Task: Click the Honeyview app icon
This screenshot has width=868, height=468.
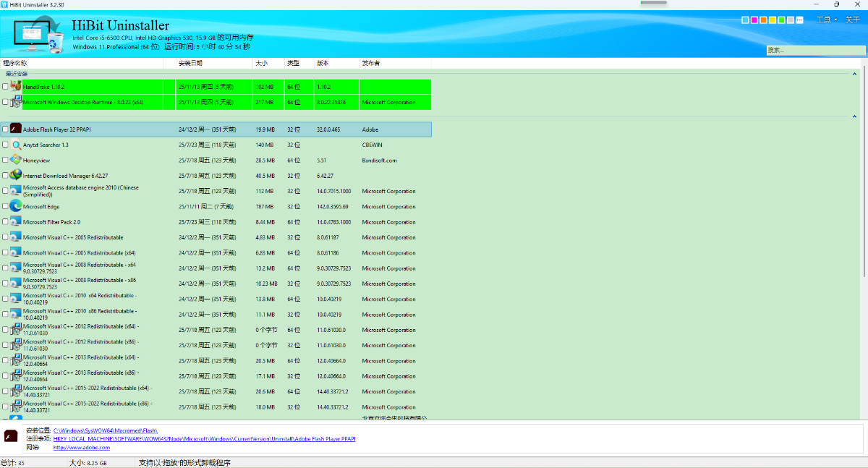Action: point(16,160)
